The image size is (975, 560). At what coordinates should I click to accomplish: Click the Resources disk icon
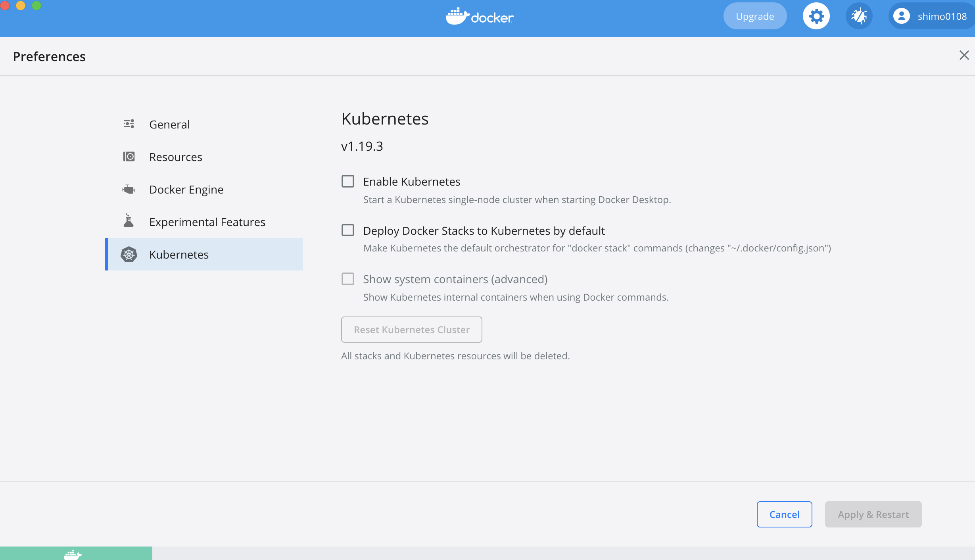(129, 157)
